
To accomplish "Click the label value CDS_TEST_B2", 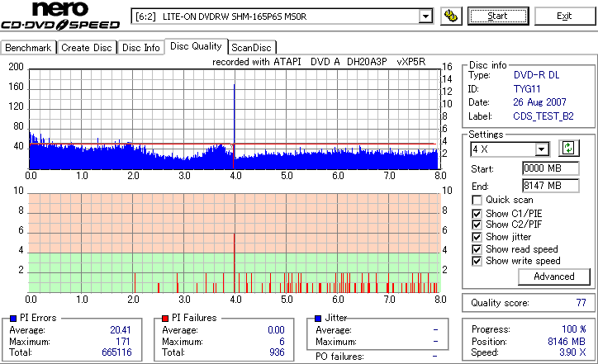I will tap(543, 116).
